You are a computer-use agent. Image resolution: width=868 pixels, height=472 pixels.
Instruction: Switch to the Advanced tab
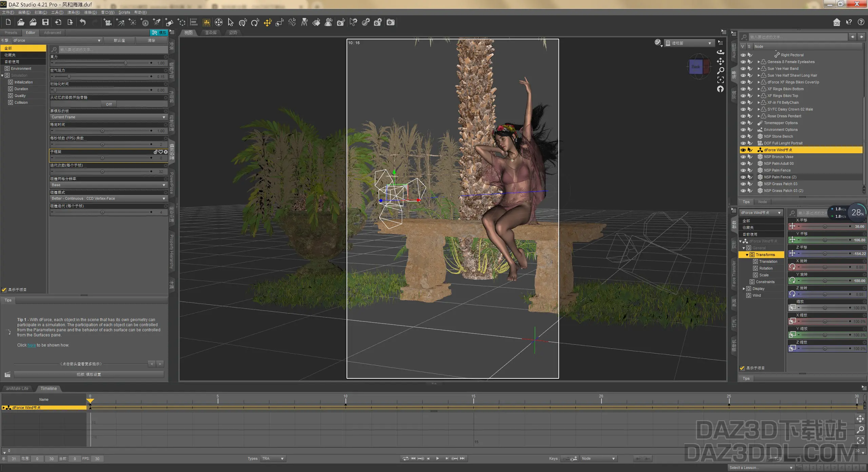pos(53,33)
